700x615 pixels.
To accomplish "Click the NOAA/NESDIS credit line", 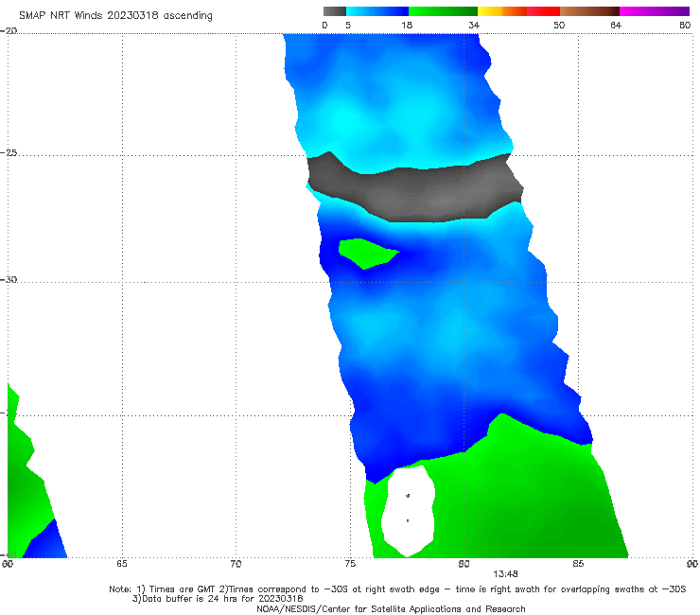I will point(391,608).
